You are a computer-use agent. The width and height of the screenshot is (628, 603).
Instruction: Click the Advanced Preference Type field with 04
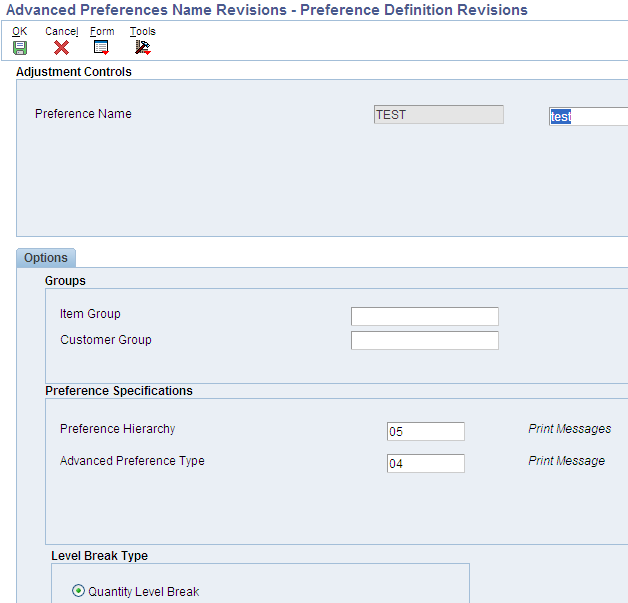(x=426, y=463)
